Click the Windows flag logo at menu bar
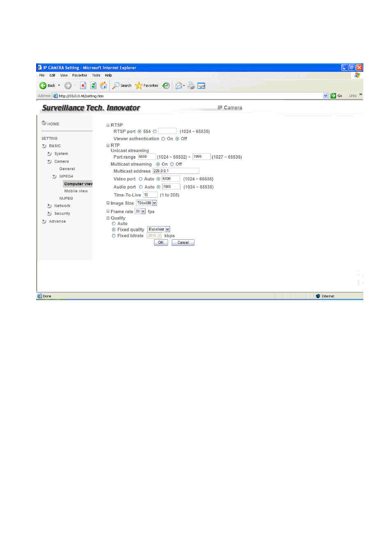This screenshot has height=555, width=392. pyautogui.click(x=357, y=75)
